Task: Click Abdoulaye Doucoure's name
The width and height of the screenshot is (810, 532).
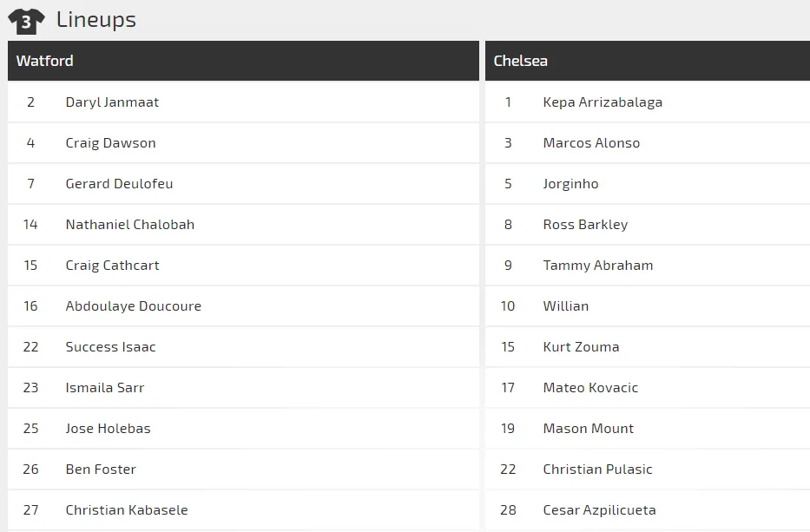Action: point(133,306)
